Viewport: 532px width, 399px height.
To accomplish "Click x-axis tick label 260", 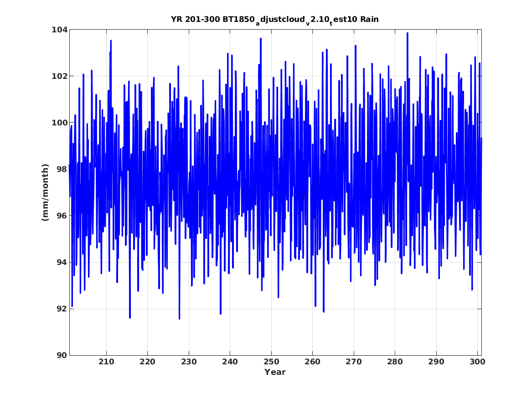I will pos(312,362).
